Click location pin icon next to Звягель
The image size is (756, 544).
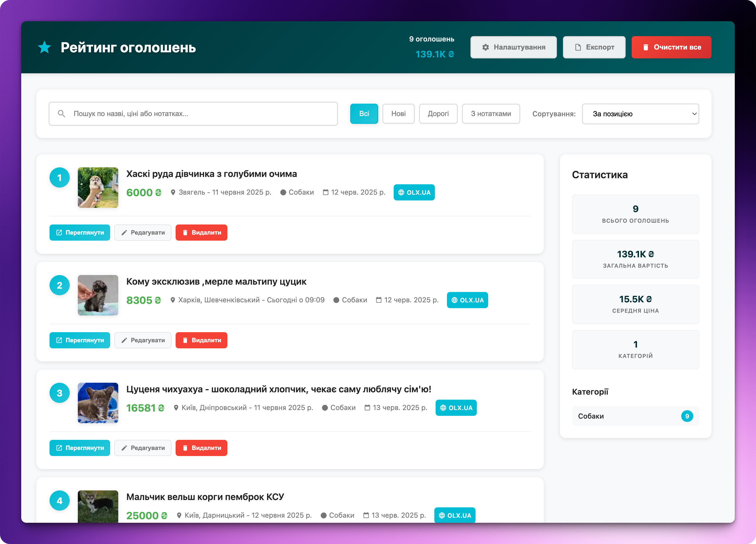(x=173, y=192)
